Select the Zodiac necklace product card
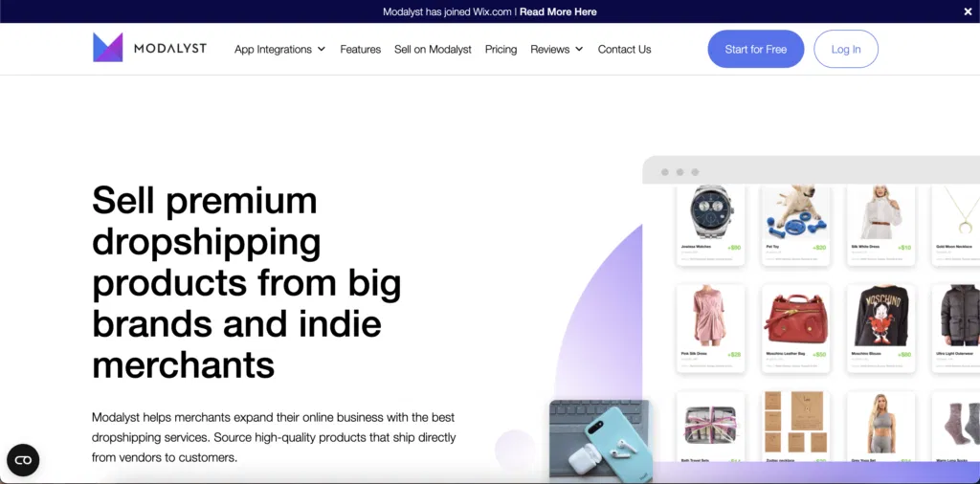This screenshot has height=484, width=980. [795, 428]
